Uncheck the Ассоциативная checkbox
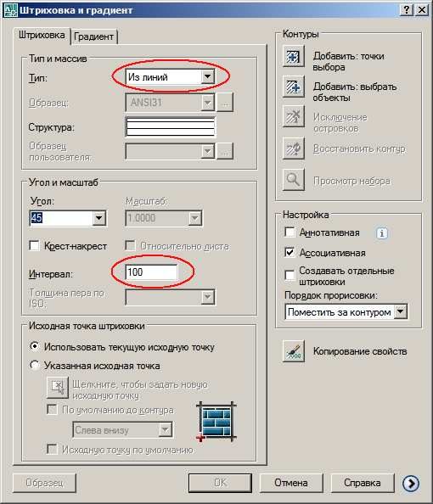The width and height of the screenshot is (433, 504). point(290,252)
